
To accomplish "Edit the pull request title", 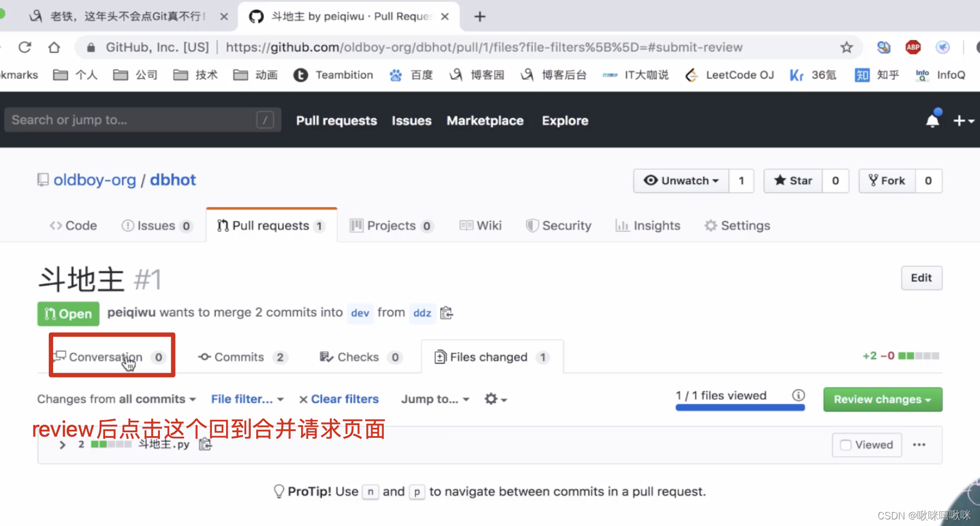I will point(921,278).
